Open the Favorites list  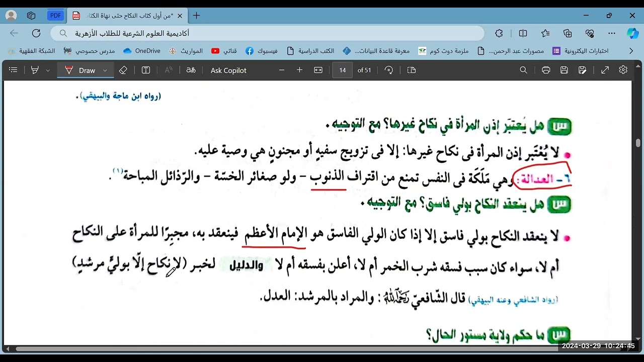pyautogui.click(x=545, y=33)
